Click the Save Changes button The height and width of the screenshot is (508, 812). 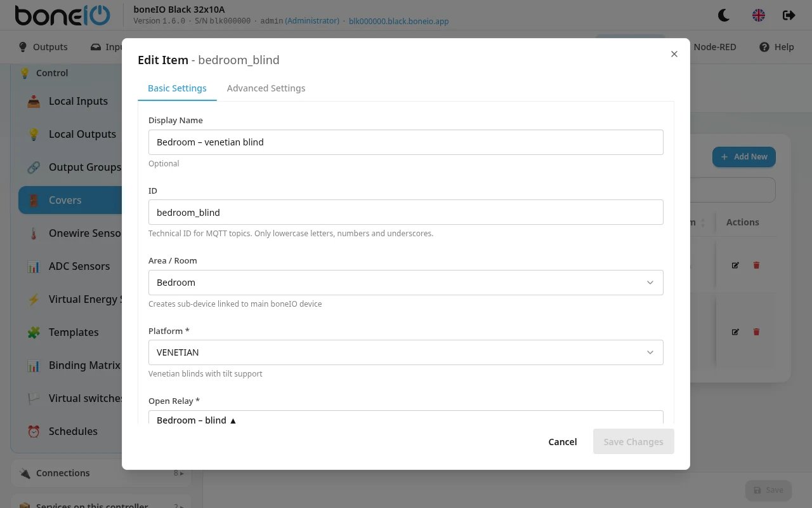(x=633, y=442)
